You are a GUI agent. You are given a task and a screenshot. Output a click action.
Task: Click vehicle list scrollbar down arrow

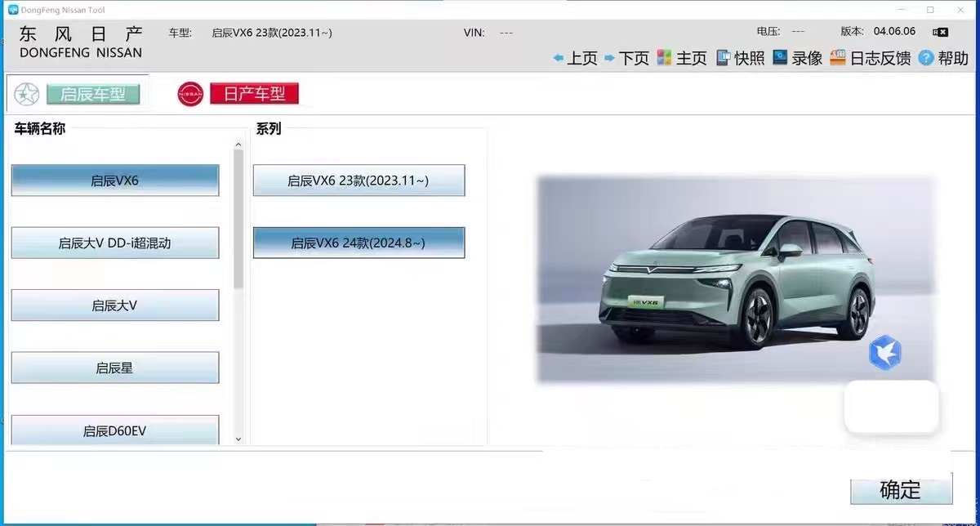tap(238, 439)
